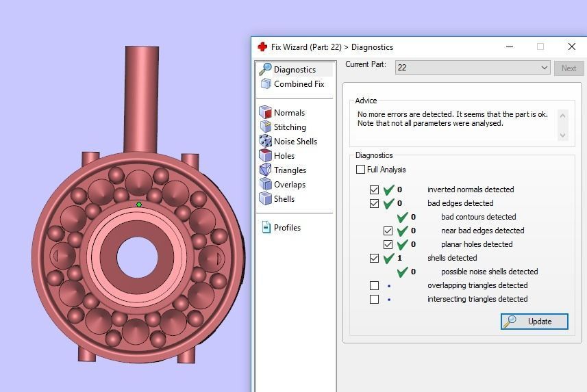This screenshot has height=392, width=587.
Task: Click the tall vertical cylinder atop the part
Action: (142, 99)
